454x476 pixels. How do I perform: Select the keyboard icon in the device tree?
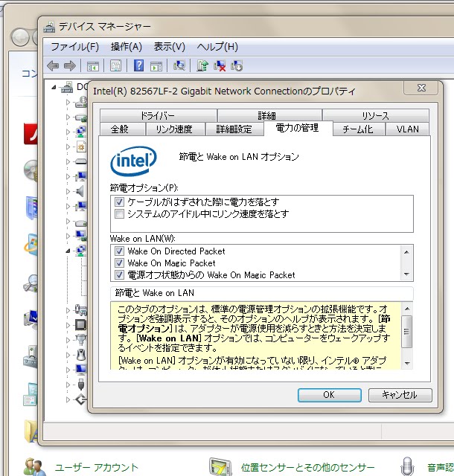point(81,161)
